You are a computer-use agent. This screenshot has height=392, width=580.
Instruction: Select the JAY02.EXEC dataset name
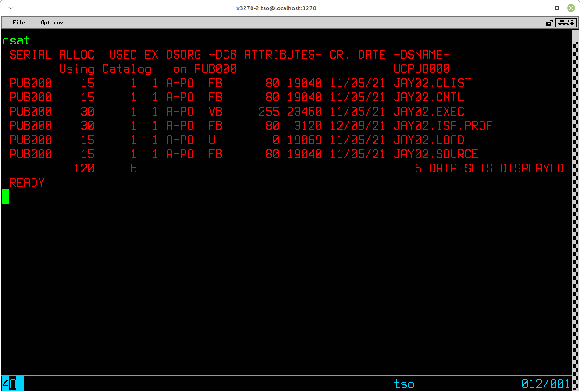[428, 112]
